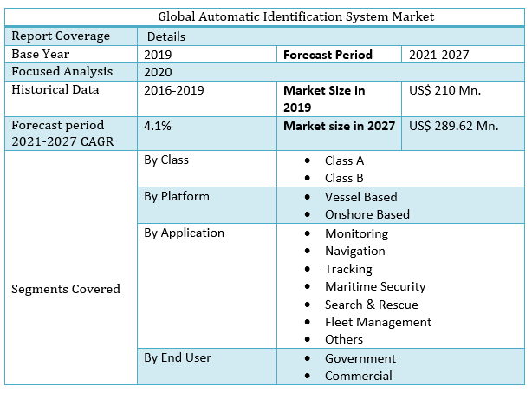Click the US$ 289.62 Mn. value

click(453, 126)
